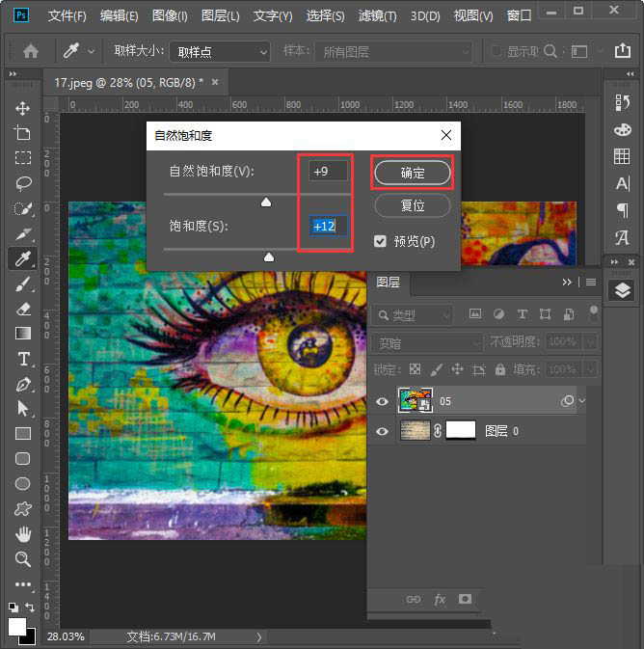644x649 pixels.
Task: Select the Pen tool
Action: click(23, 384)
